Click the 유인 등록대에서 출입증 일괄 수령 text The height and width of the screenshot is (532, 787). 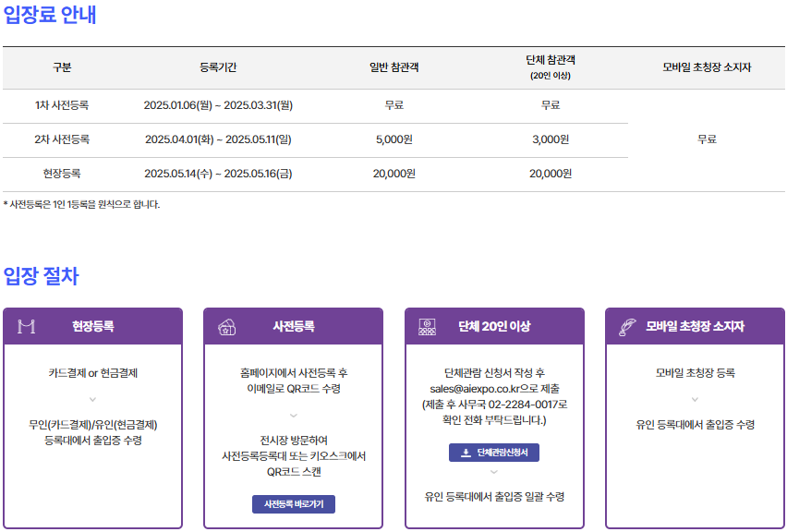pos(494,496)
